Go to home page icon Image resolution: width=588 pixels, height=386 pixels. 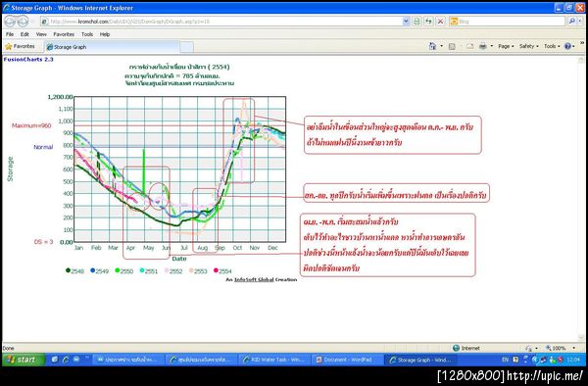tap(432, 46)
